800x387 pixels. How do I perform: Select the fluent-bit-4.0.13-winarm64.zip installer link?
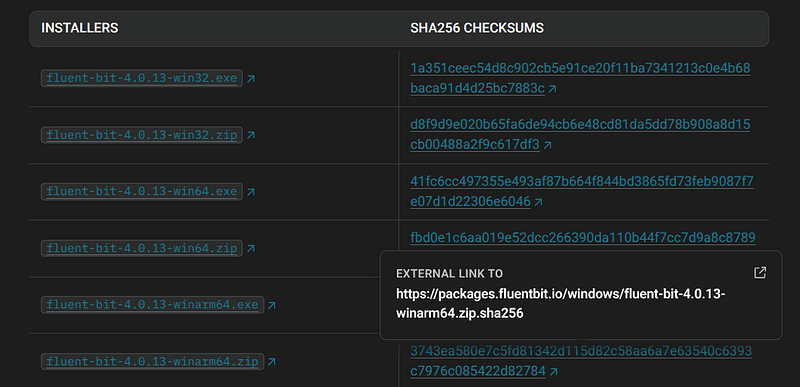pyautogui.click(x=153, y=362)
